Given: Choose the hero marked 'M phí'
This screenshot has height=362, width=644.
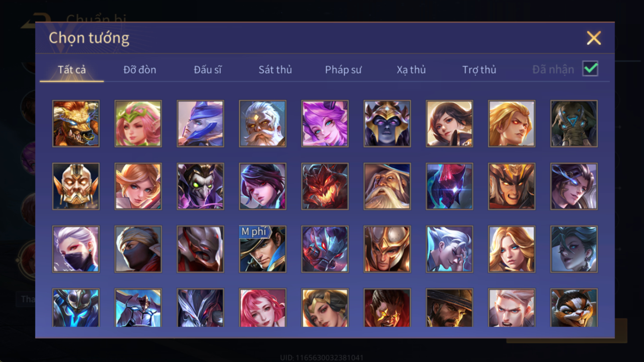Looking at the screenshot, I should [263, 249].
